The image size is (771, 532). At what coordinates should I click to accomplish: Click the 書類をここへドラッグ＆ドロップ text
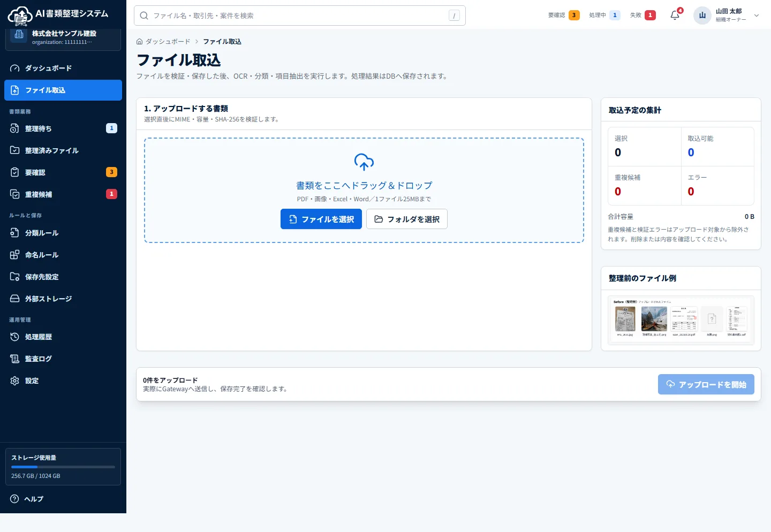pyautogui.click(x=364, y=185)
